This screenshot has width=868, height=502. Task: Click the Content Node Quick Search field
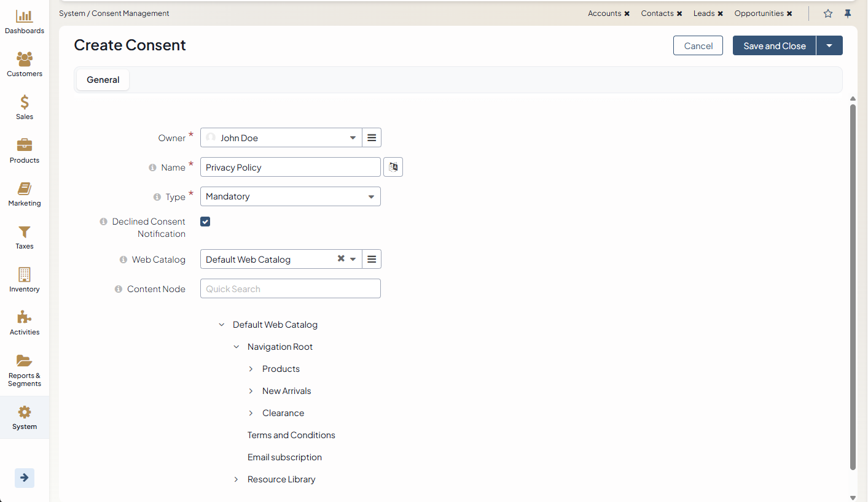tap(290, 288)
